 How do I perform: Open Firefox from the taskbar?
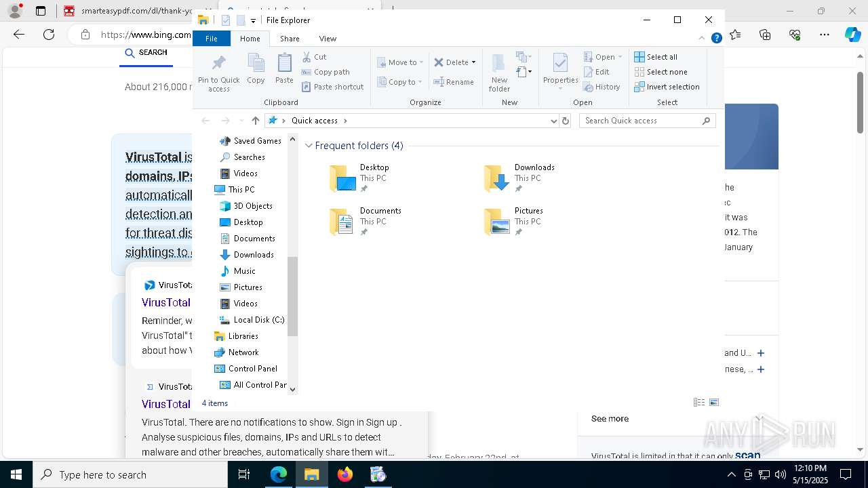click(x=345, y=474)
